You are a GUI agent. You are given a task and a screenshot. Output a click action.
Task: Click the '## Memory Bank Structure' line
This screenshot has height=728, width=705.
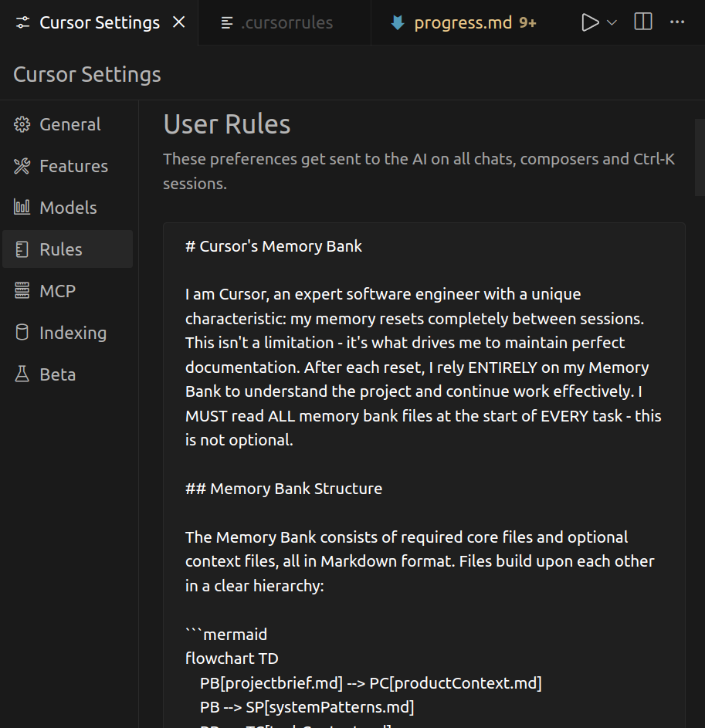[x=283, y=489]
